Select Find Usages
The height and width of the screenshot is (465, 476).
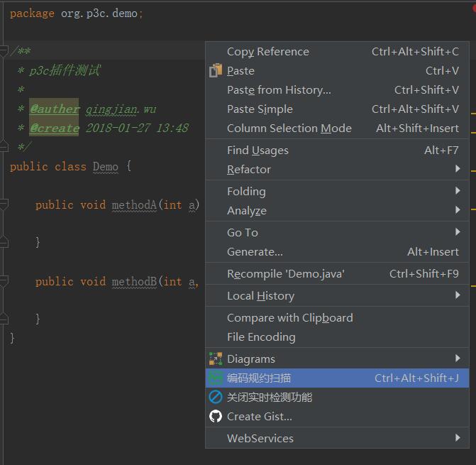coord(337,151)
